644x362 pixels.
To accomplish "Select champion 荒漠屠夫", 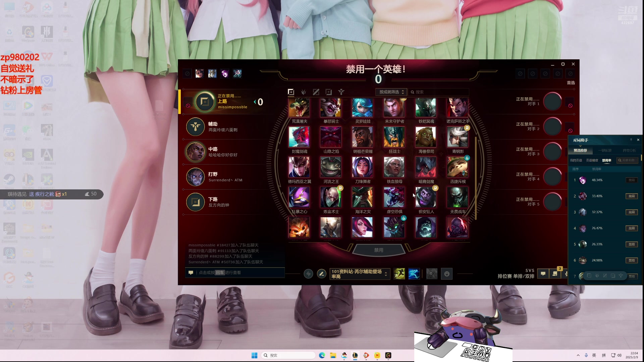I will click(299, 108).
